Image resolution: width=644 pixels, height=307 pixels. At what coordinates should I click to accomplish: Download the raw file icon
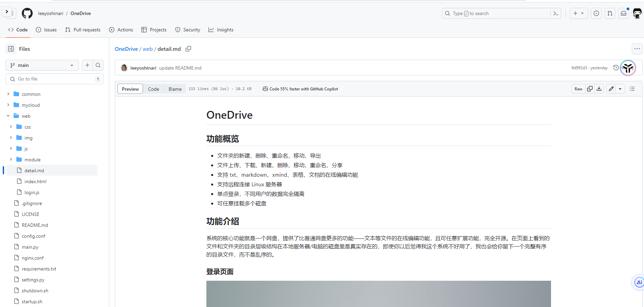point(599,89)
